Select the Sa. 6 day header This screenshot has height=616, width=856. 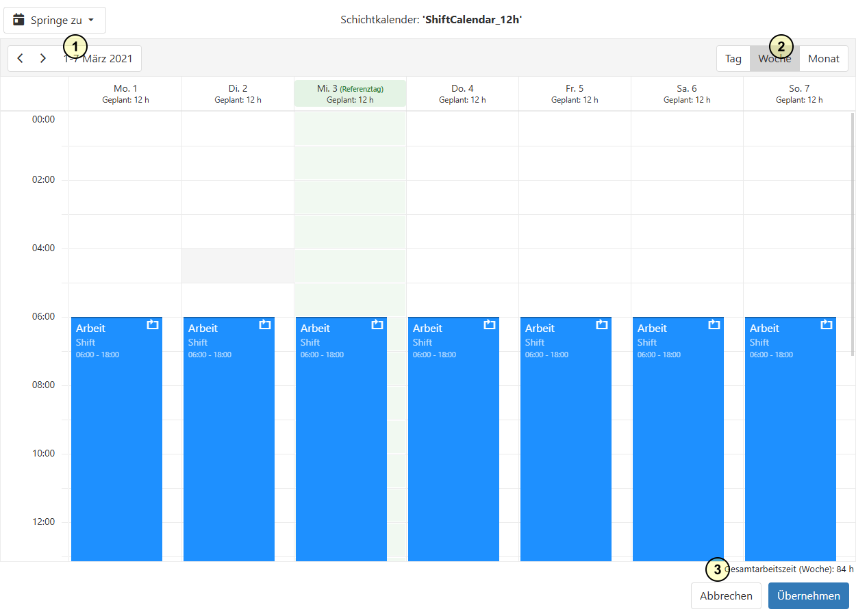[687, 94]
